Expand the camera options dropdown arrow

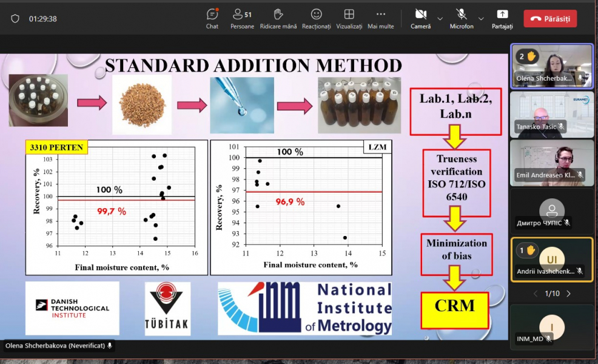point(440,19)
